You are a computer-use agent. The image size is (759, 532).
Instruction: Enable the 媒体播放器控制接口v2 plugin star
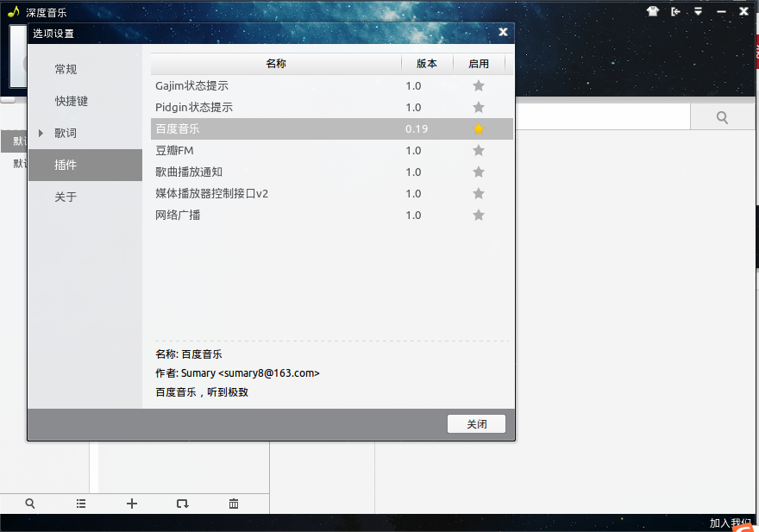coord(478,193)
